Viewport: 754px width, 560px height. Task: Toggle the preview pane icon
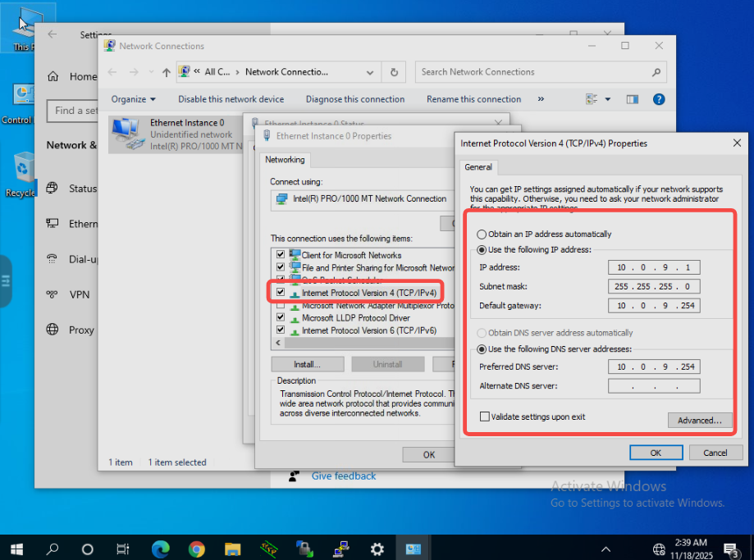tap(633, 99)
